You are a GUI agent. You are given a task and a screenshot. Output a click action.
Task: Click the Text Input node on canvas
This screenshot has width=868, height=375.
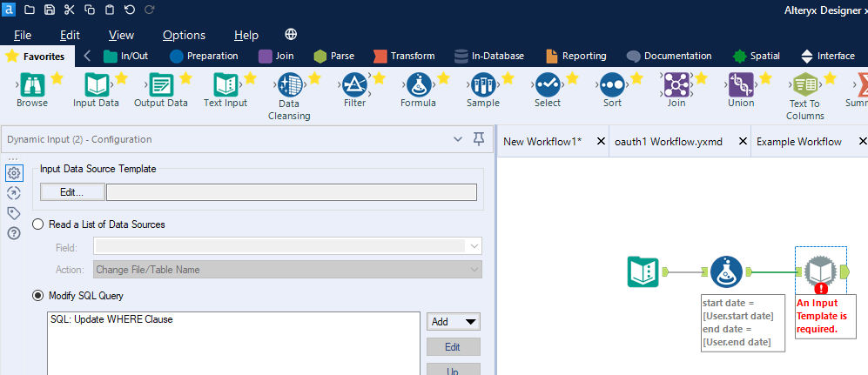click(643, 271)
